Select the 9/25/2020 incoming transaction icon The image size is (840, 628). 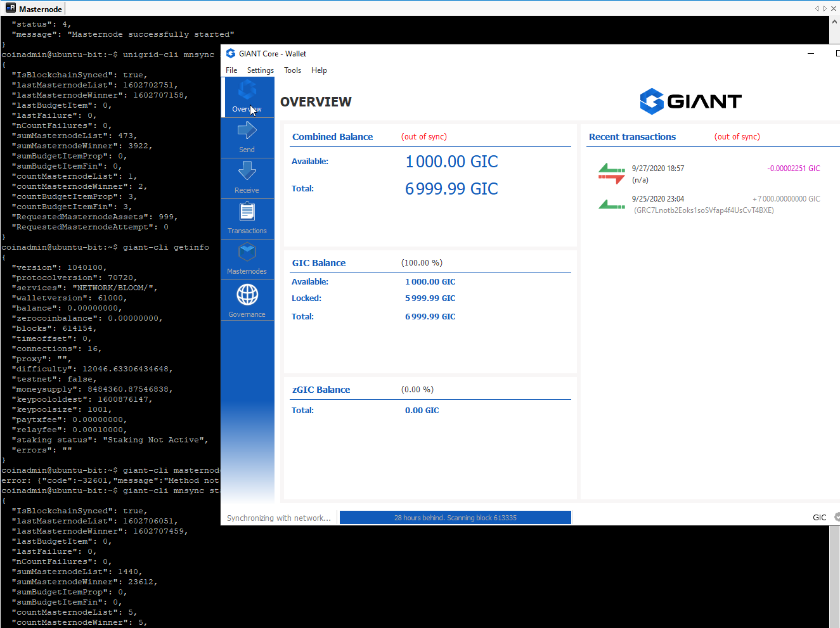coord(612,204)
